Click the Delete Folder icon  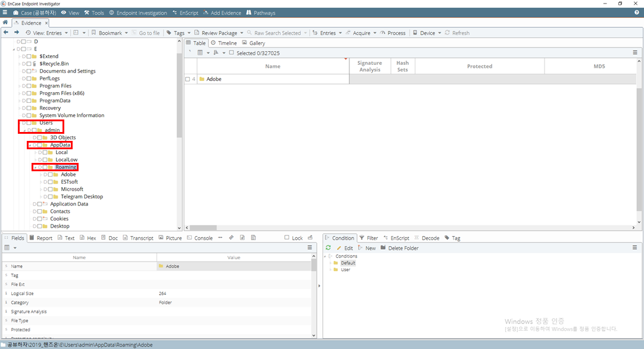point(383,248)
